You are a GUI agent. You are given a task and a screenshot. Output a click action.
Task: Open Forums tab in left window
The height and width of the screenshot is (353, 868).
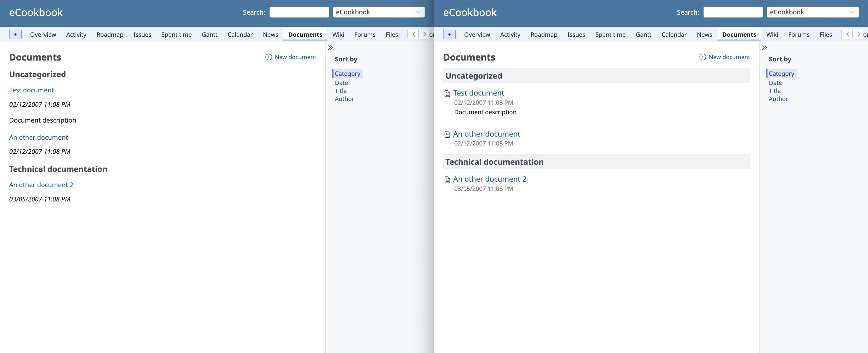point(365,34)
